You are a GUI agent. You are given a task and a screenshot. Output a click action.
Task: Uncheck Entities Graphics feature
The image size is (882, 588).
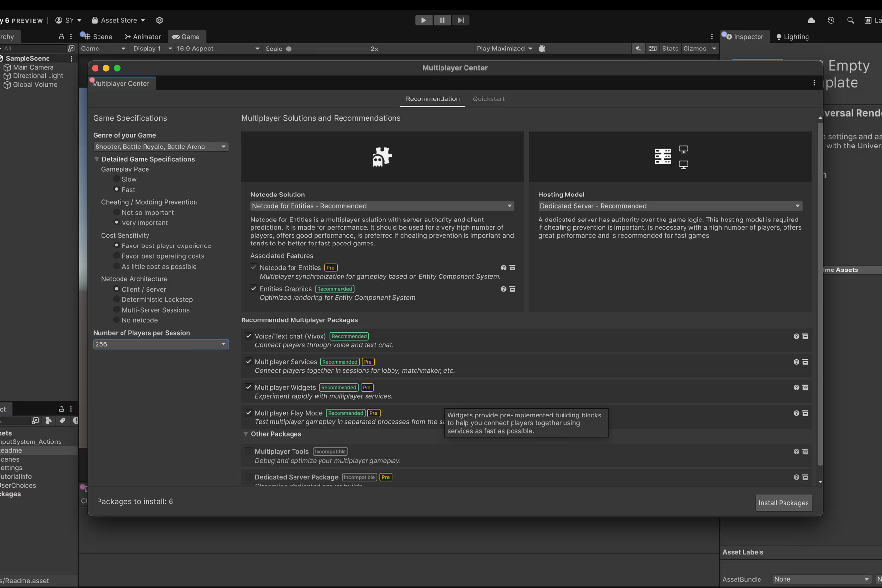[254, 289]
